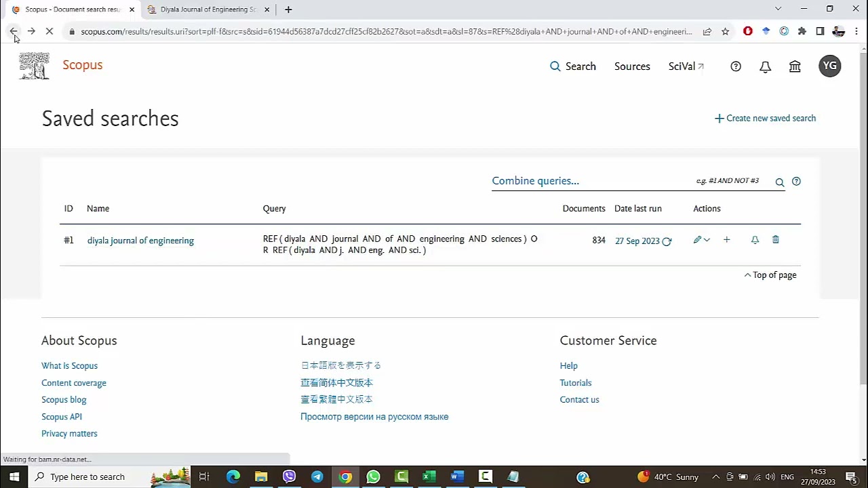Click the edit pencil icon for search #1

click(x=697, y=240)
